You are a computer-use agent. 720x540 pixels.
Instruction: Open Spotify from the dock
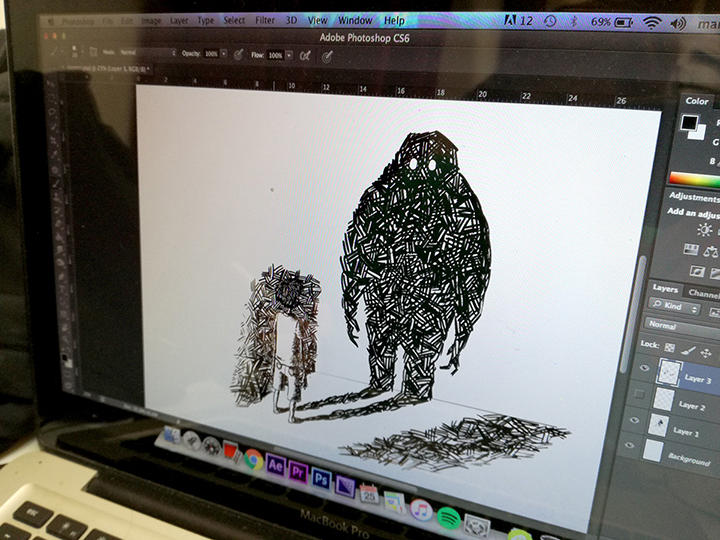[448, 518]
